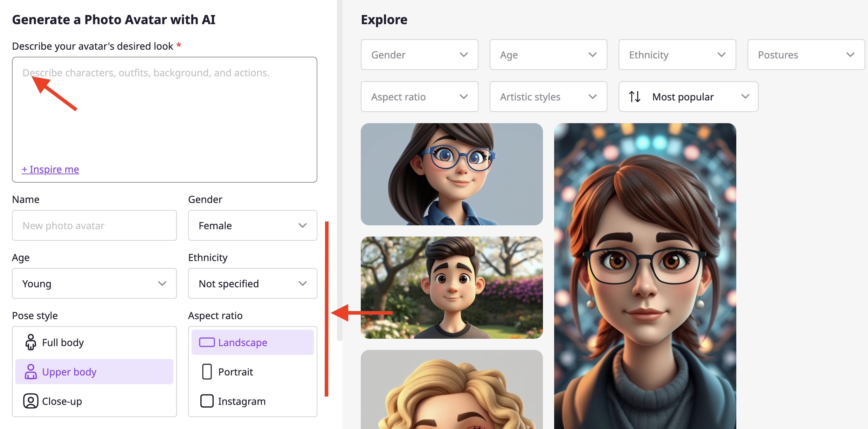Click the Upper body pose icon
Viewport: 868px width, 429px height.
pos(30,372)
